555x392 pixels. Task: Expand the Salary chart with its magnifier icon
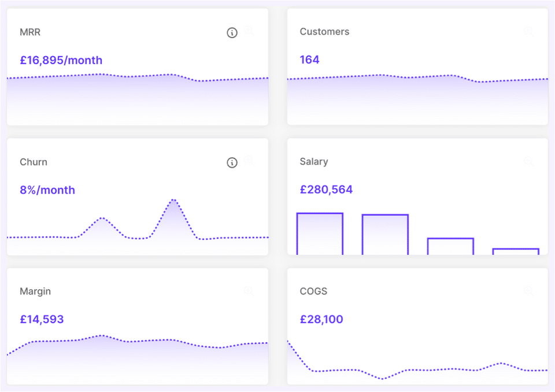pyautogui.click(x=529, y=161)
